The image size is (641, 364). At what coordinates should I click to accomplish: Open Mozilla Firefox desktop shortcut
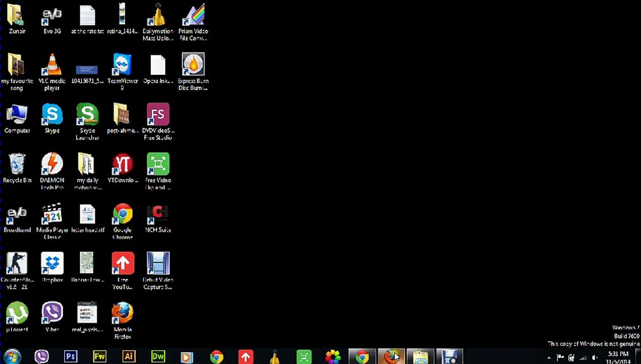[122, 321]
